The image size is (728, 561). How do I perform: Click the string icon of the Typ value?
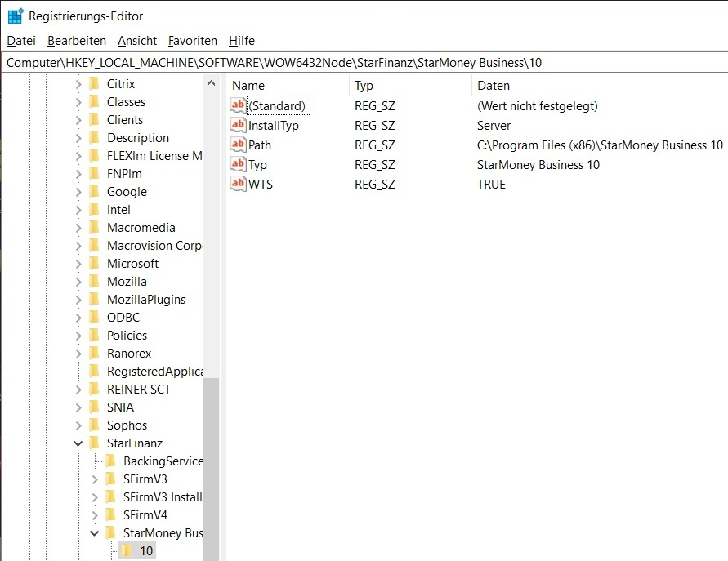[239, 164]
